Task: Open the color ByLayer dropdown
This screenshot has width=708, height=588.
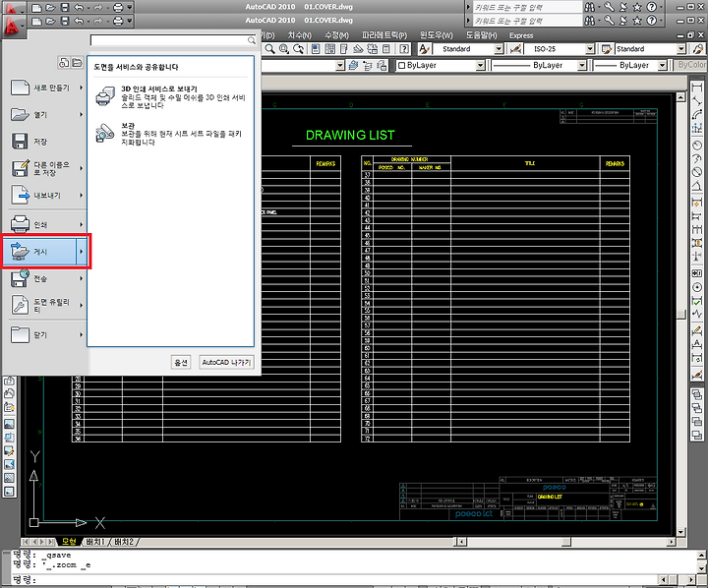Action: coord(480,66)
